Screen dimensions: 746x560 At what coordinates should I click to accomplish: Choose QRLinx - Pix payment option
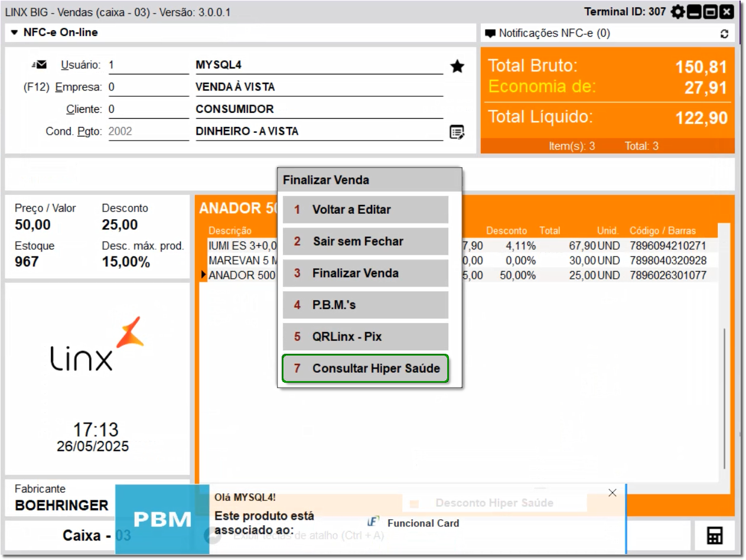[366, 337]
